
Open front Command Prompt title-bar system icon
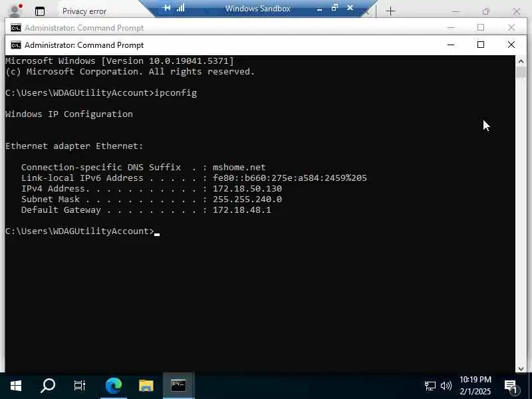click(x=15, y=45)
